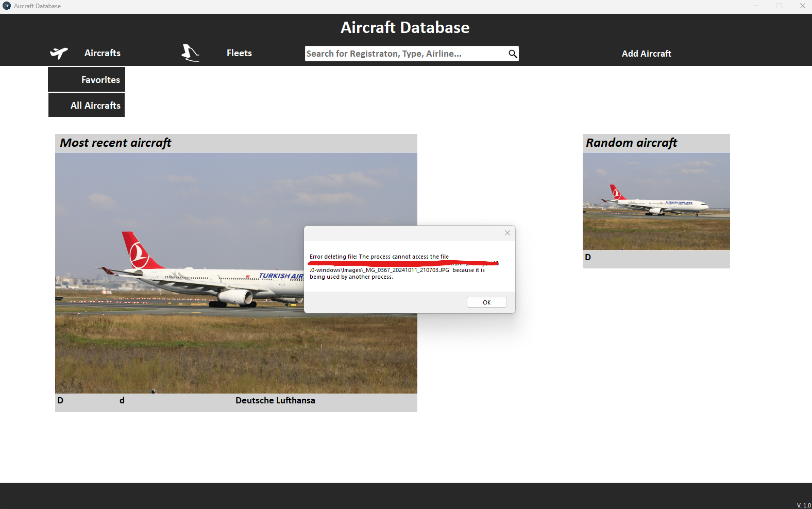Click the airplane icon beside Aircrafts
Screen dimensions: 812x509
pyautogui.click(x=59, y=53)
